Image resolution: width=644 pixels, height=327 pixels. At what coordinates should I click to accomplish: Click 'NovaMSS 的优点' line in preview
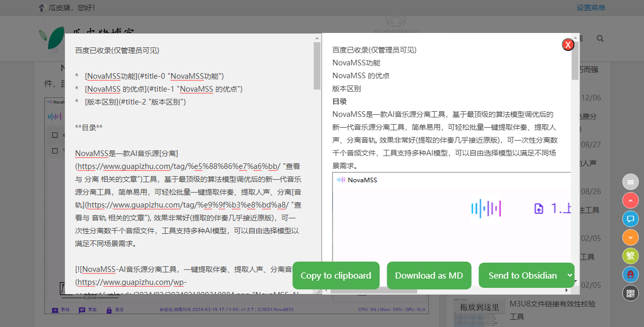point(361,76)
